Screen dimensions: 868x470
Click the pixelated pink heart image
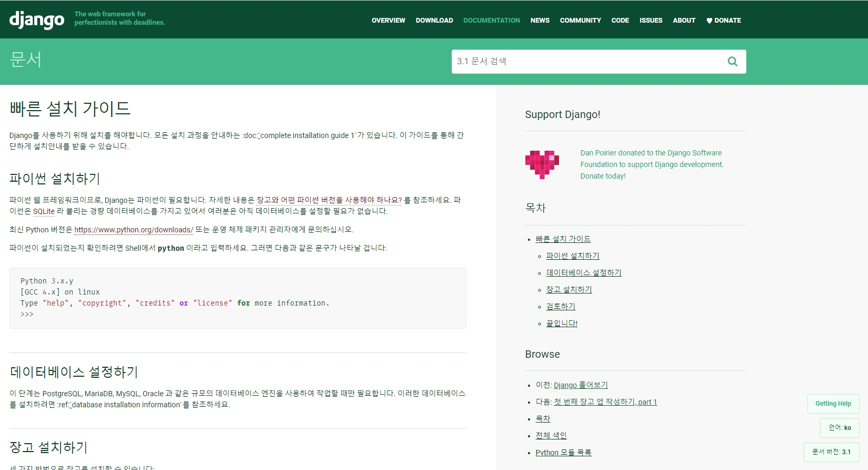(x=542, y=164)
